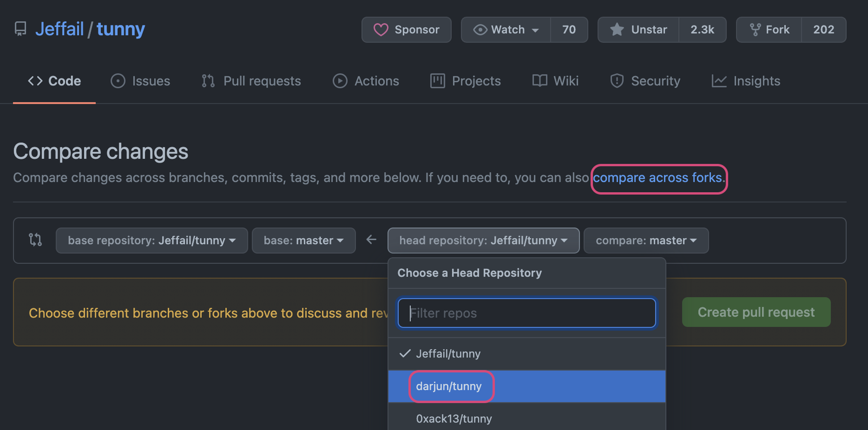Screen dimensions: 868x430
Task: Open the Watch notifications dropdown
Action: 506,30
